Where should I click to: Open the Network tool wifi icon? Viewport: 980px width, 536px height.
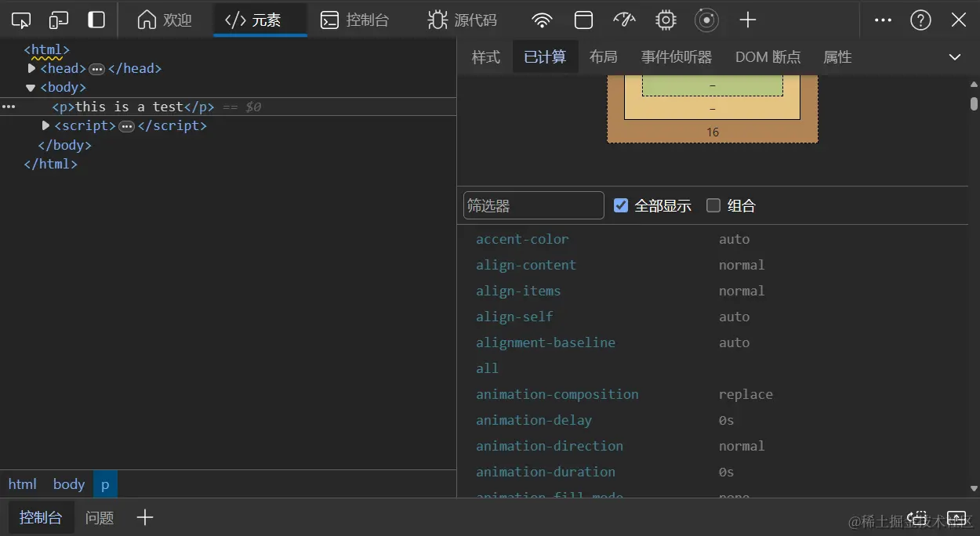[x=541, y=20]
